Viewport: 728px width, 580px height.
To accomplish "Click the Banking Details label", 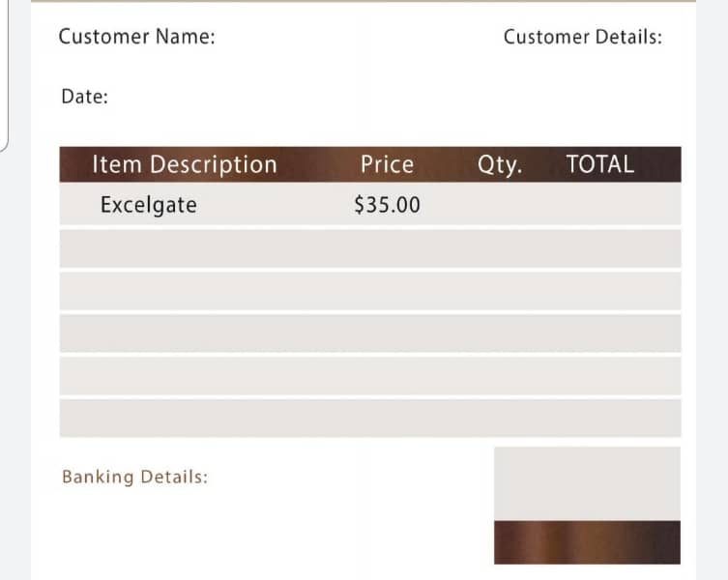I will point(135,477).
